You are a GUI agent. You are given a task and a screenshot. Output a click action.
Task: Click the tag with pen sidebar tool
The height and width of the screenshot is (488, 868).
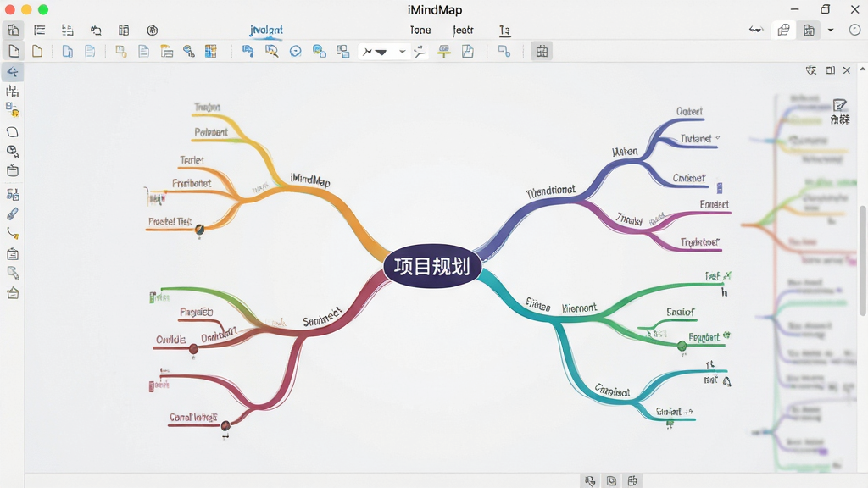12,272
